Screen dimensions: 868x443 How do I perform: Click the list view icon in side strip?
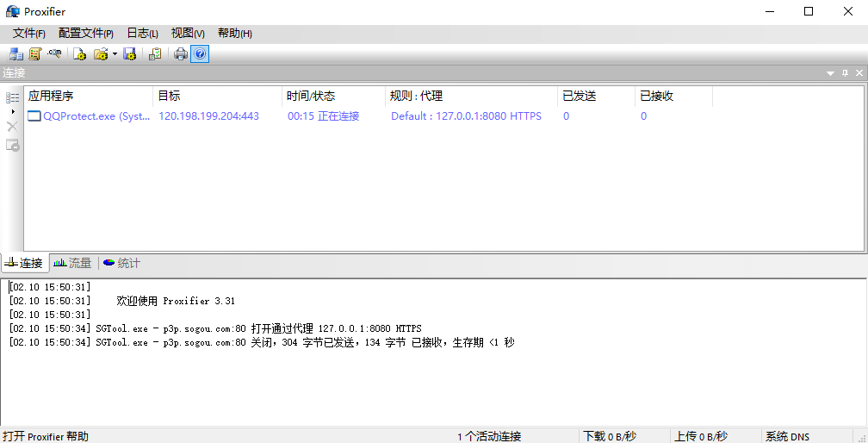point(12,98)
